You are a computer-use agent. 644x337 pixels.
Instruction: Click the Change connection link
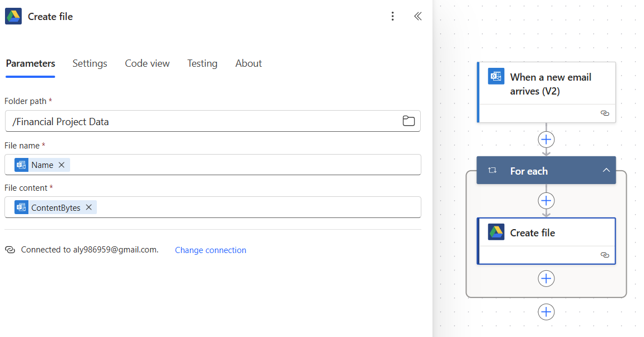[x=211, y=250]
